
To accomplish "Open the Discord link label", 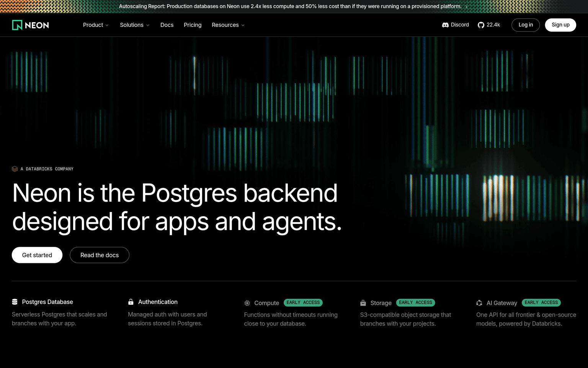I will click(x=460, y=25).
